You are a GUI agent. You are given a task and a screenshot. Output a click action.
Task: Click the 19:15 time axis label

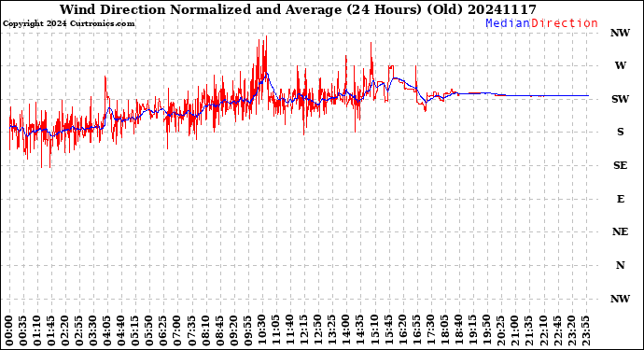(x=472, y=330)
